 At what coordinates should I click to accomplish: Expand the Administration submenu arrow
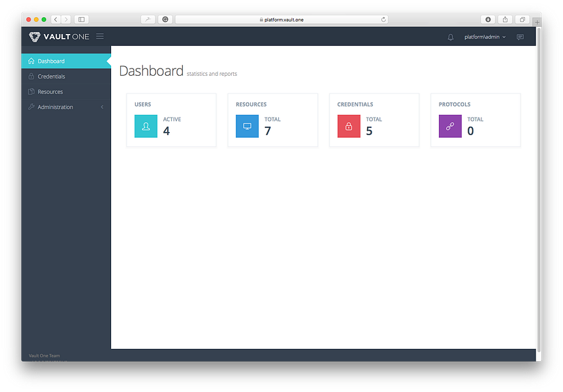102,106
